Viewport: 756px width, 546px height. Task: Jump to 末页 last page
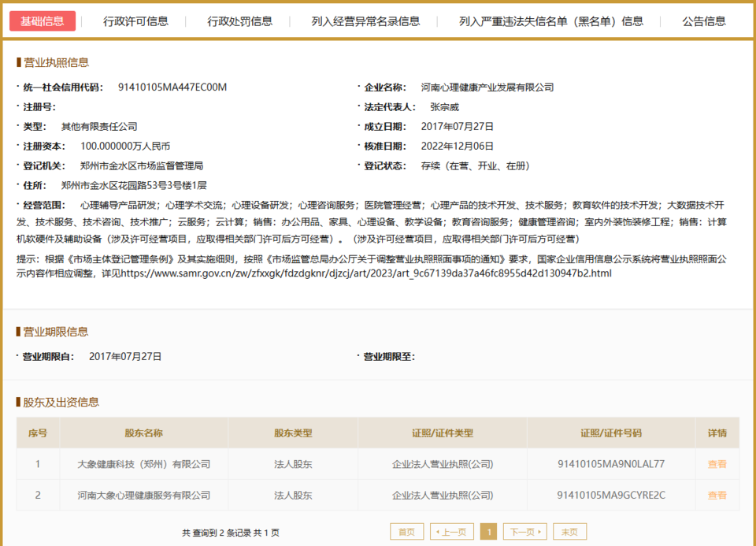(x=569, y=532)
